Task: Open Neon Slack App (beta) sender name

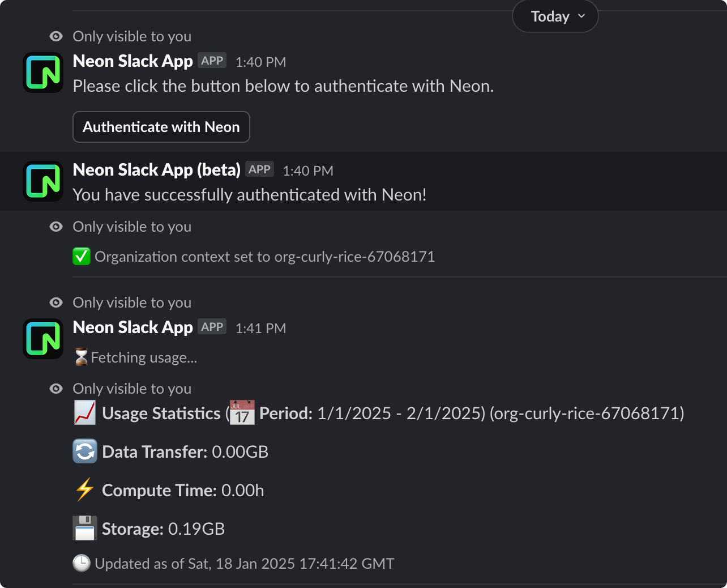Action: (x=157, y=170)
